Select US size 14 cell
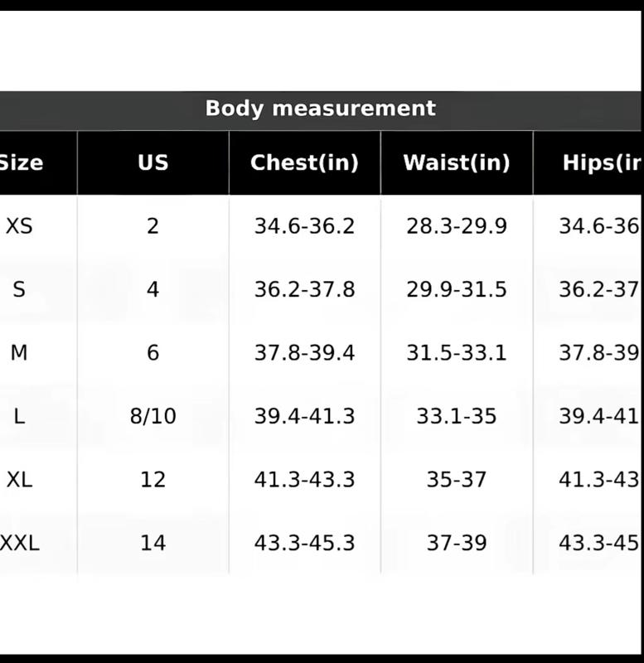 pyautogui.click(x=153, y=543)
